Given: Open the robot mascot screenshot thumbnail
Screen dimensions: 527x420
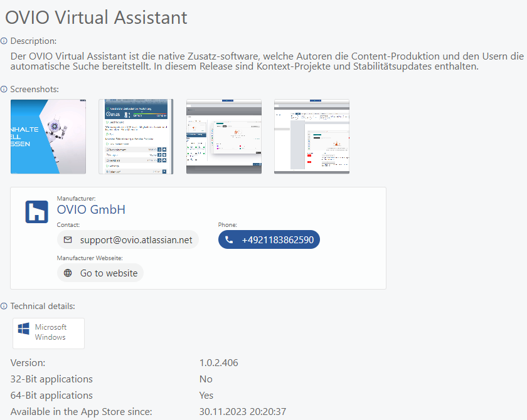Looking at the screenshot, I should pos(48,136).
